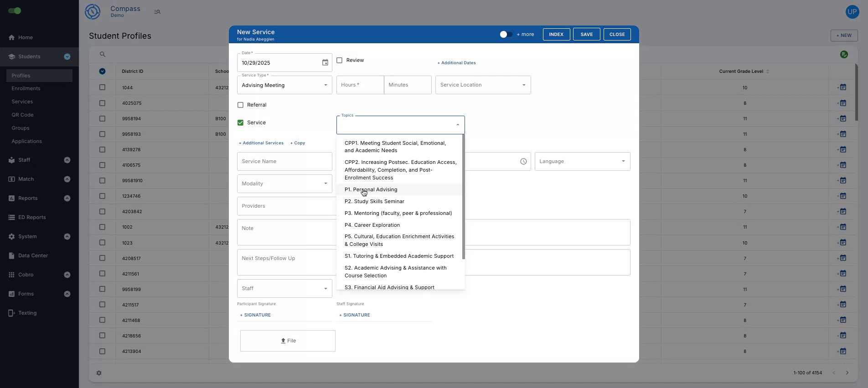Choose P2. Study Skills Seminar option

[374, 201]
